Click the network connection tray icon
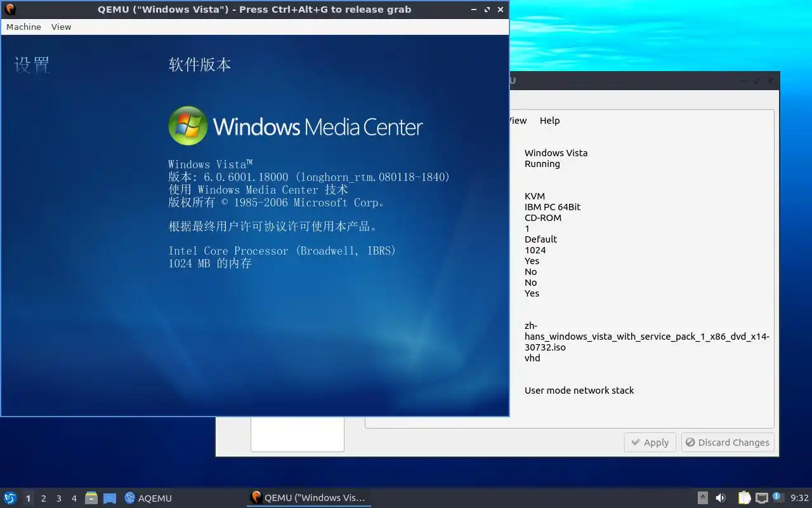Viewport: 812px width, 508px height. pyautogui.click(x=761, y=498)
